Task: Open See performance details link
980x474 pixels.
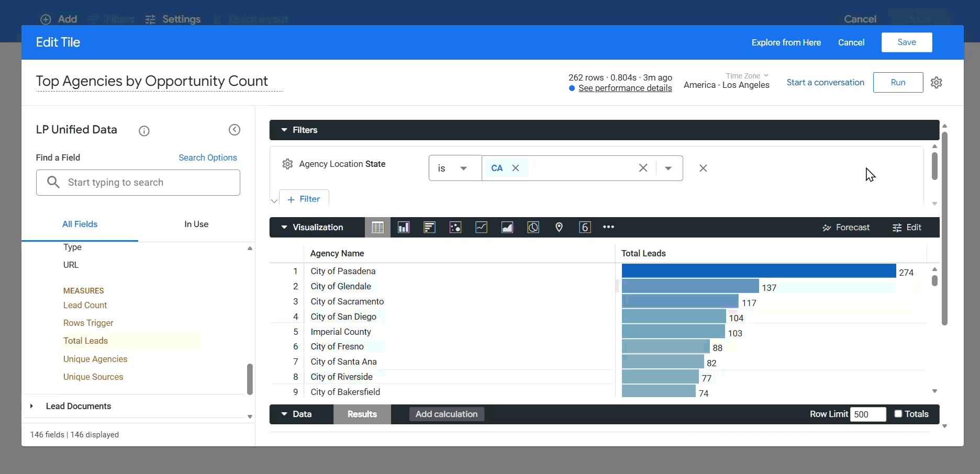Action: coord(625,88)
